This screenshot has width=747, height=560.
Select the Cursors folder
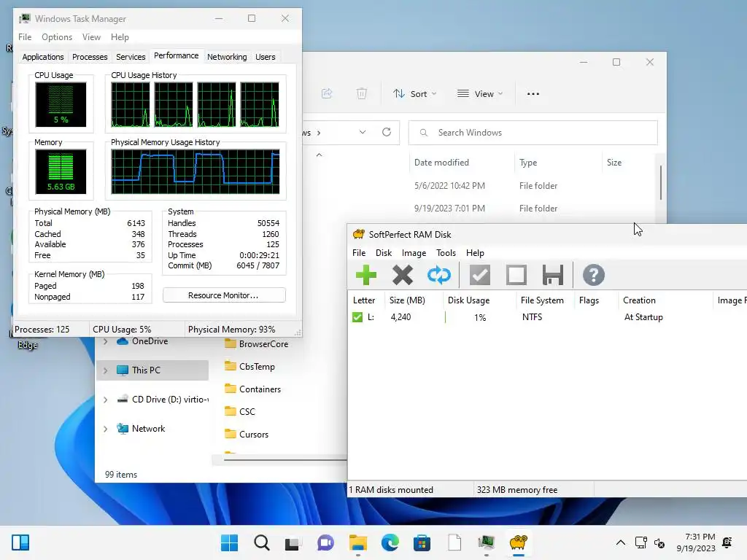[247, 435]
